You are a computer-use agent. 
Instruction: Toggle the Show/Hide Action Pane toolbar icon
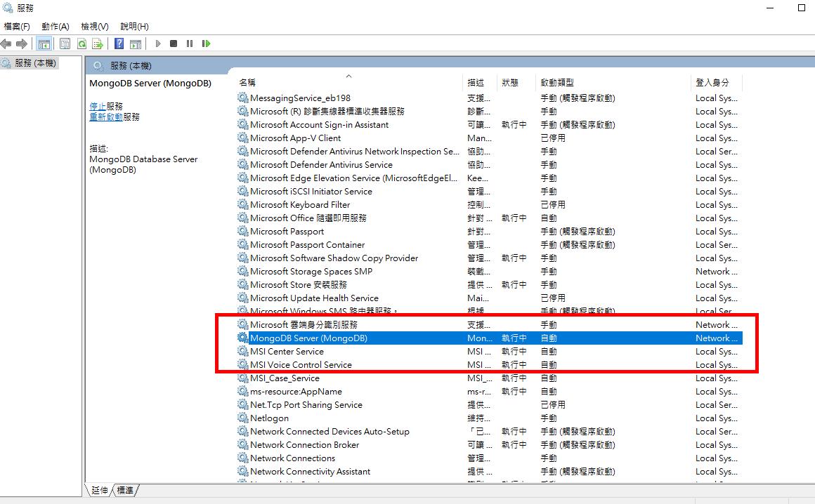click(136, 44)
